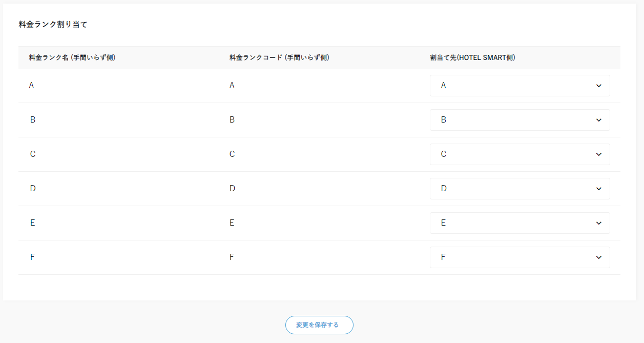This screenshot has height=343, width=644.
Task: Click rank name E in first column
Action: click(x=33, y=223)
